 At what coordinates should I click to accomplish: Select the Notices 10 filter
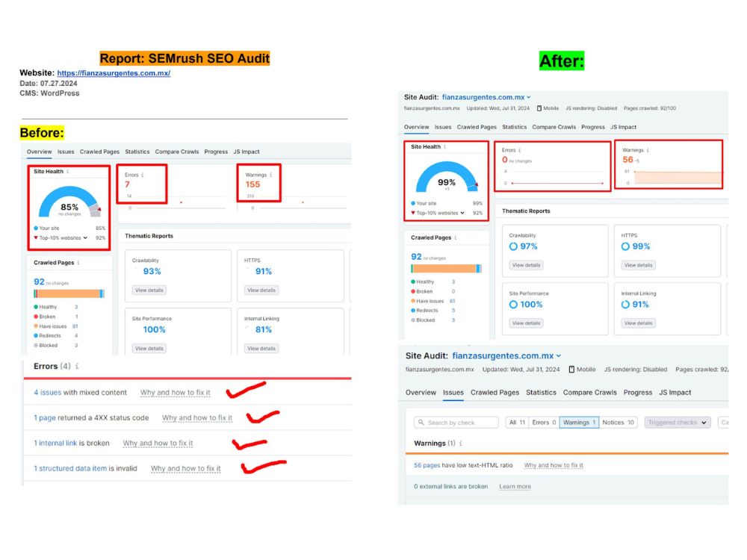pyautogui.click(x=618, y=423)
